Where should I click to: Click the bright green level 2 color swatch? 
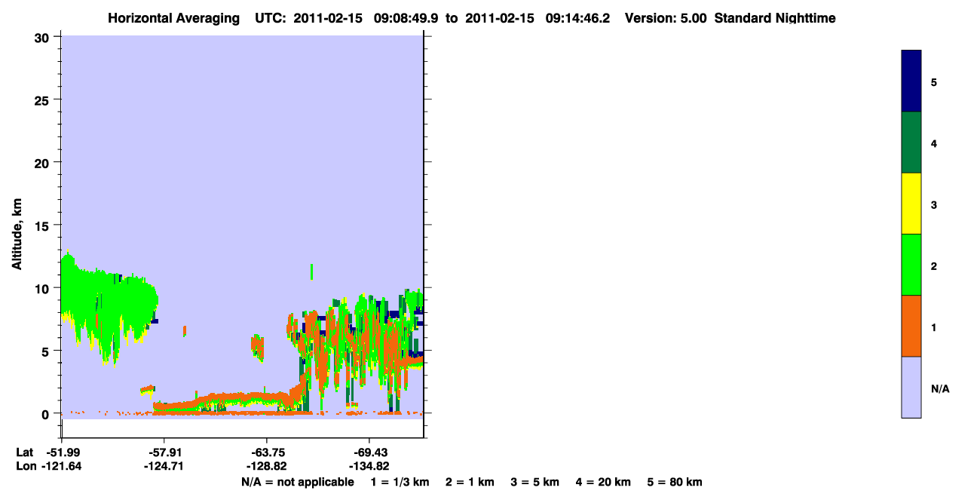tap(911, 265)
